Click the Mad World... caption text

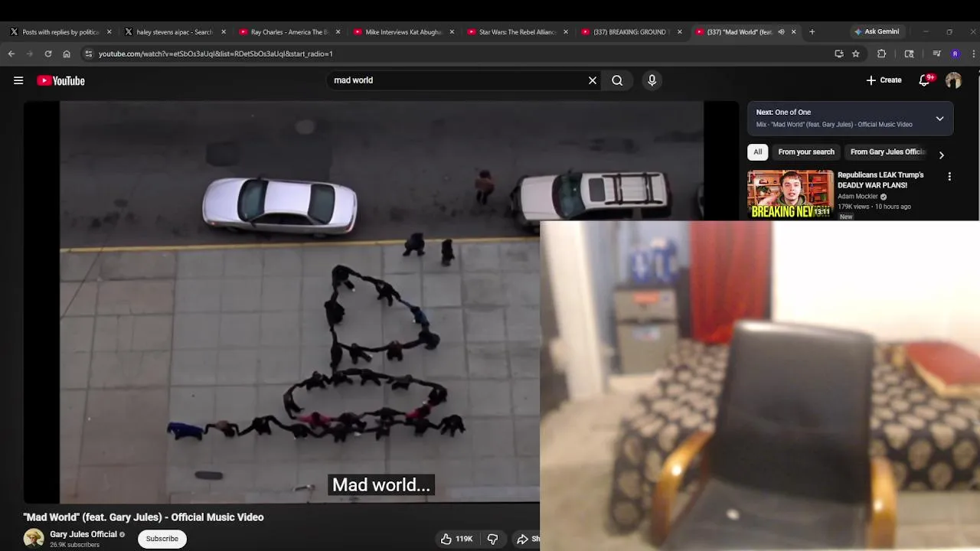coord(381,484)
